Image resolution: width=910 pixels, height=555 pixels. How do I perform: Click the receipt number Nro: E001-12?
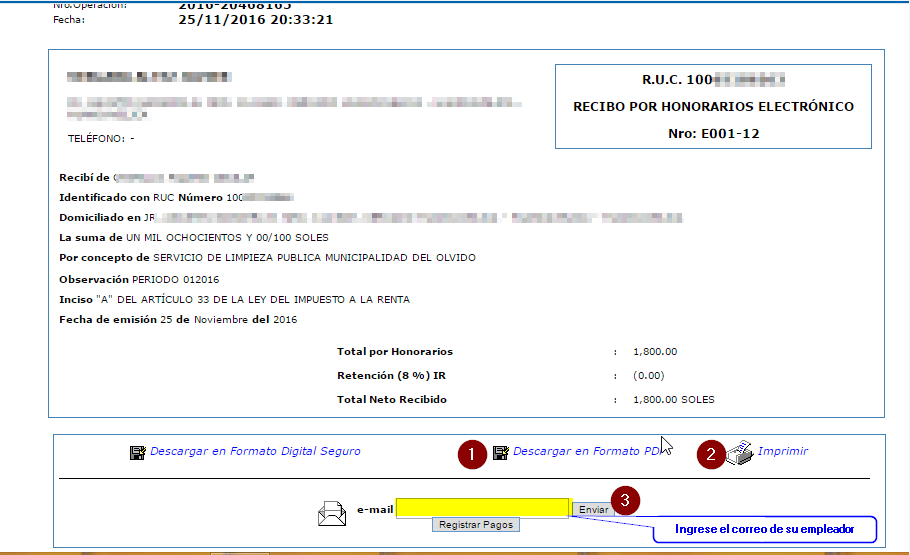713,134
